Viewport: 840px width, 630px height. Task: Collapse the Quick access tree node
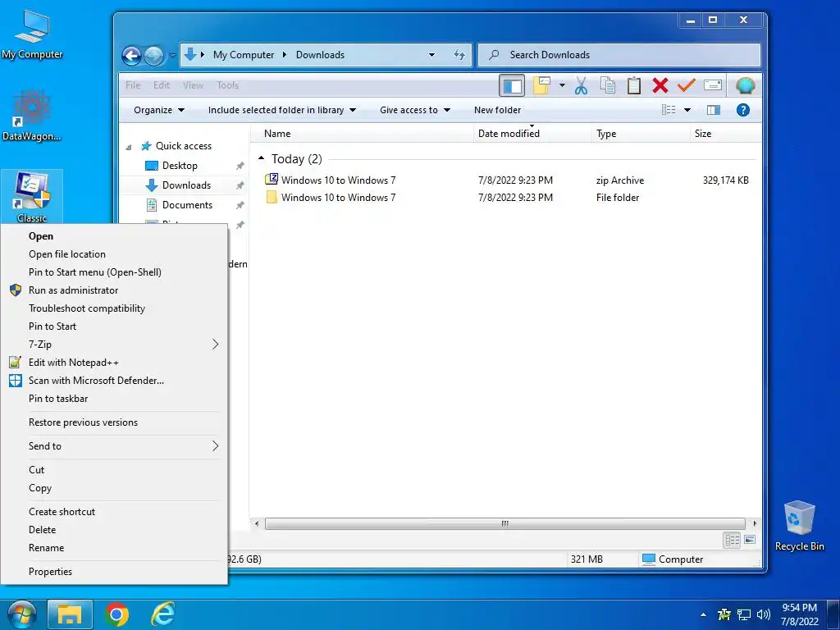click(x=129, y=147)
